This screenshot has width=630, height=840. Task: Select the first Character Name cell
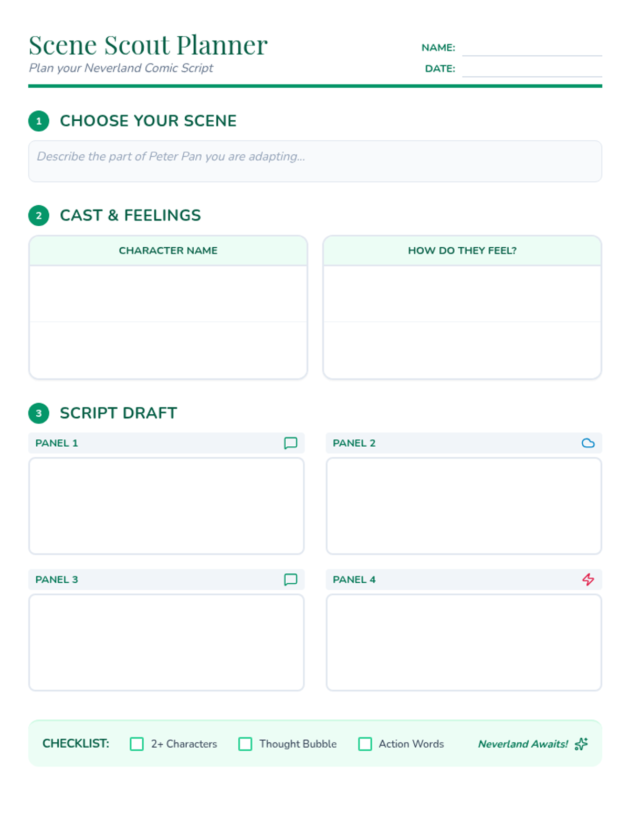(x=168, y=294)
